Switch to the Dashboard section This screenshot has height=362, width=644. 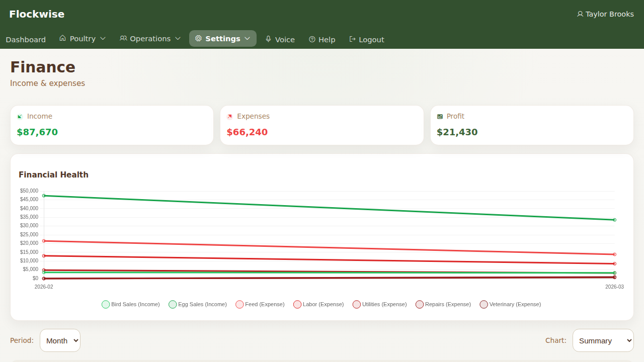(26, 39)
